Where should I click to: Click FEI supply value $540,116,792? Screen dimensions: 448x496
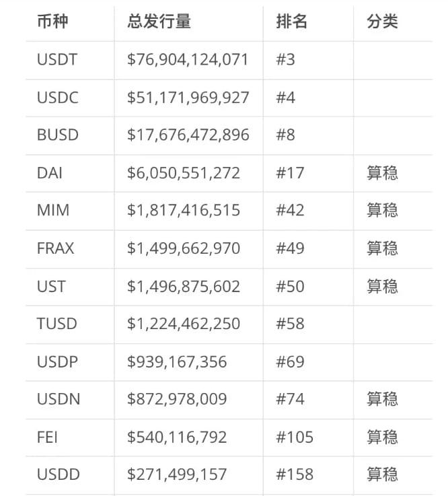[177, 437]
